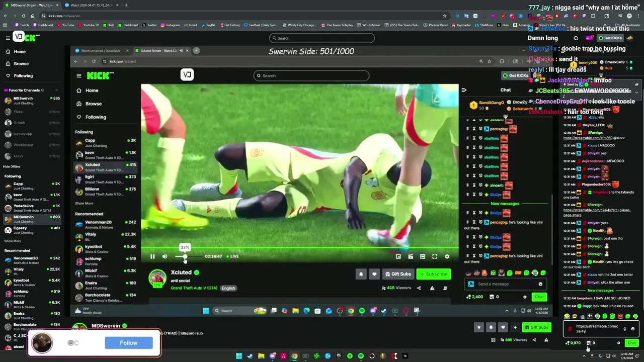
Task: Jump to LIVE on the Xcluted player
Action: tap(232, 256)
